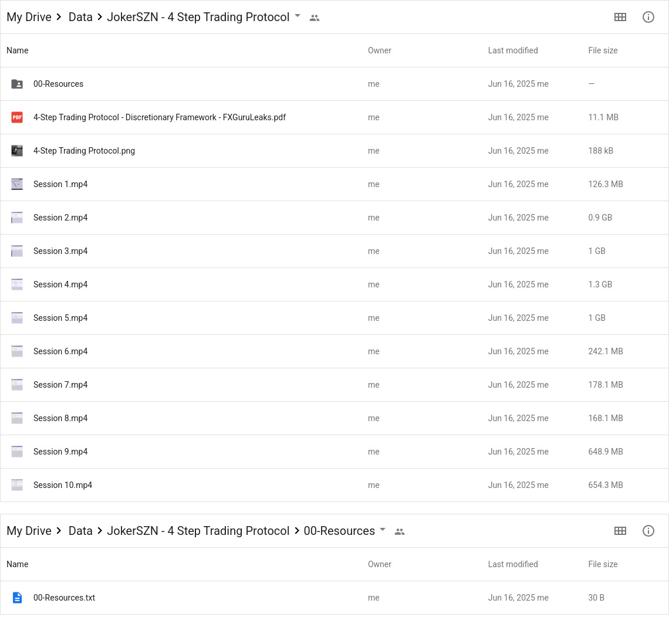Screen dimensions: 669x644
Task: Switch to grid view in top panel
Action: pos(620,17)
